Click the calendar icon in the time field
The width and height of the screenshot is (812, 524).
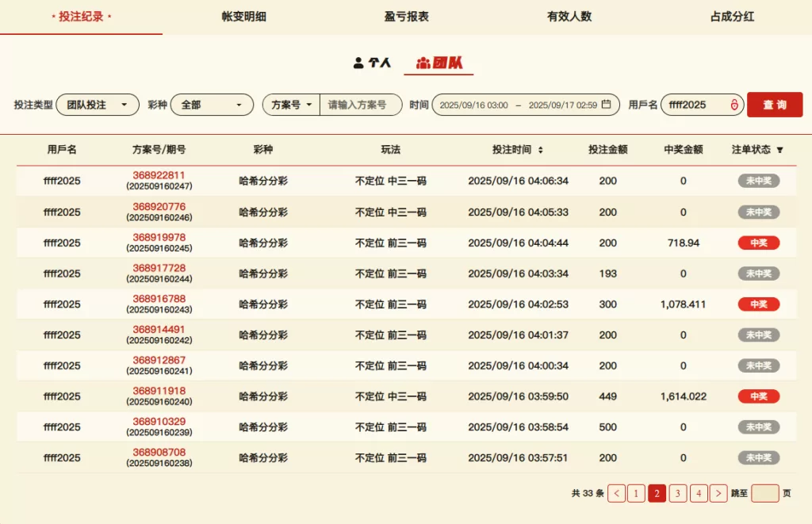point(607,105)
